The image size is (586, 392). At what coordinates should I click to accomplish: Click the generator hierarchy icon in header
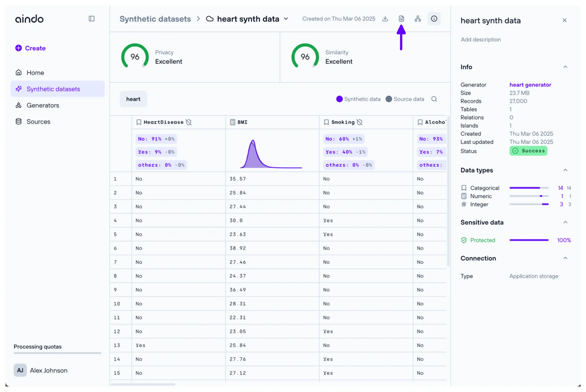418,19
